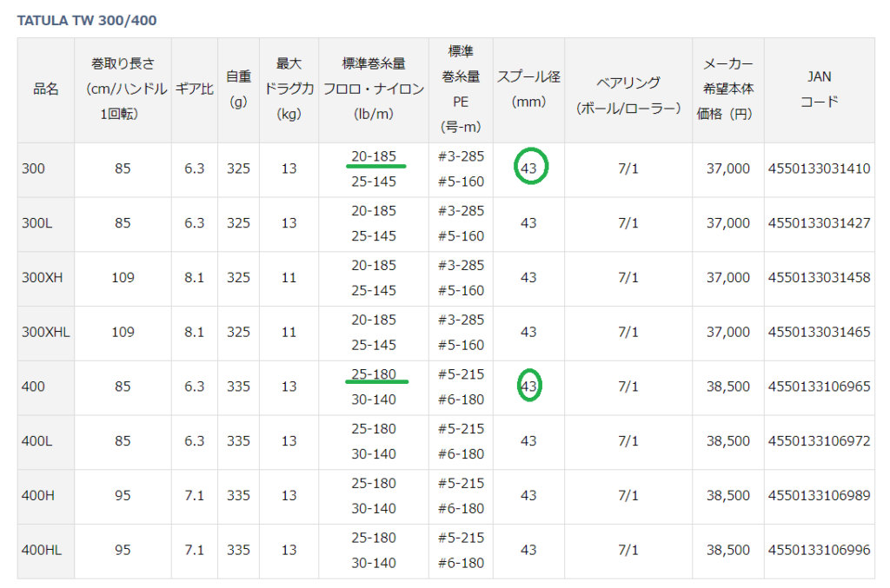This screenshot has width=890, height=588.
Task: Click the 6.3 gear ratio in the 400L row
Action: click(x=194, y=441)
